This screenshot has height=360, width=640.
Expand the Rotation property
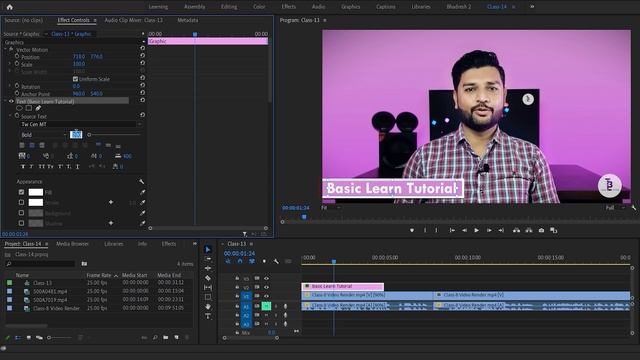click(x=10, y=86)
